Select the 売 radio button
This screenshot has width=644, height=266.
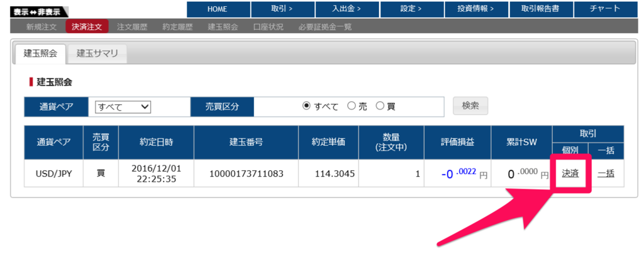tap(351, 107)
